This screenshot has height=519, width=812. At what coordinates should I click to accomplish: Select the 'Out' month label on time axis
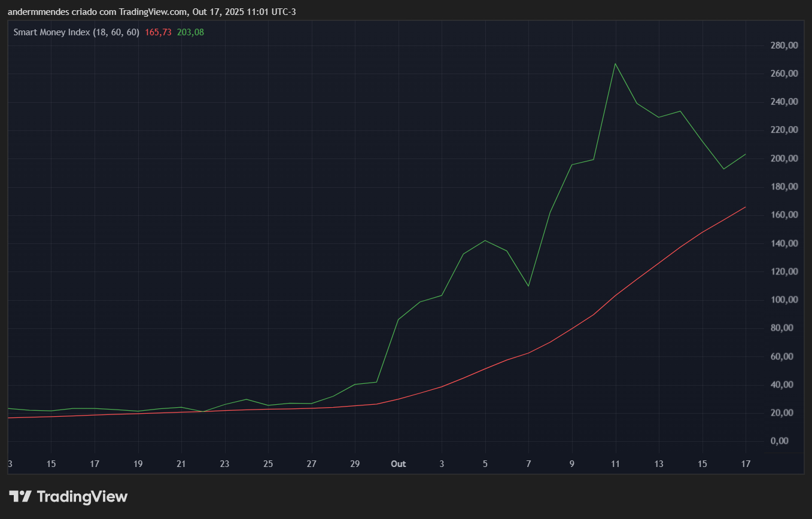coord(398,464)
